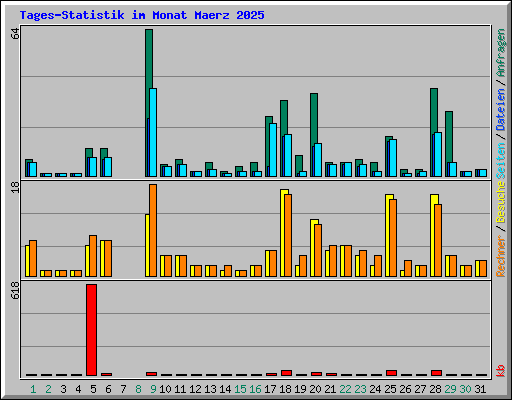Viewport: 512px width, 400px height.
Task: Click day label '20' on the x-axis
Action: (x=315, y=389)
